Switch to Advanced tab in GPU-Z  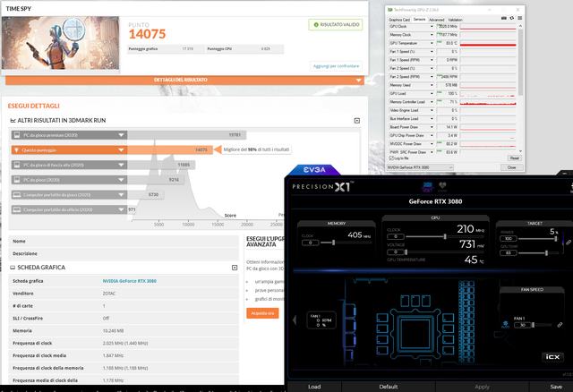click(x=436, y=20)
